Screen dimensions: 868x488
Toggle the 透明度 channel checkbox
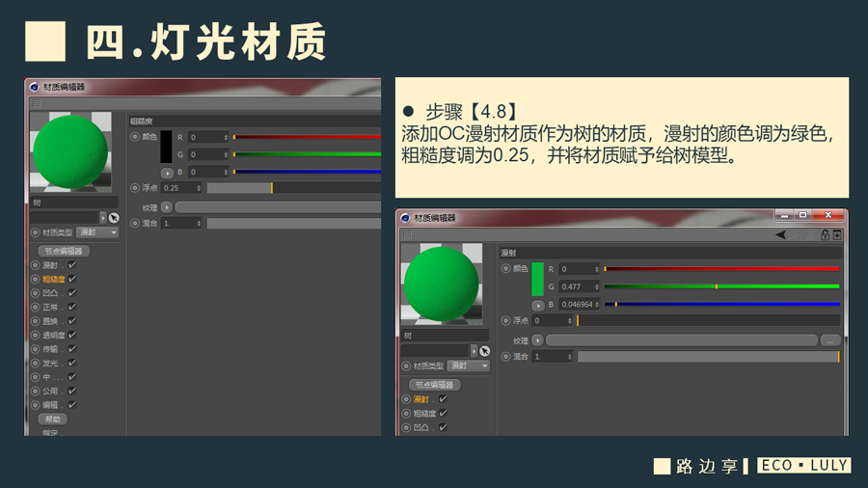[72, 335]
